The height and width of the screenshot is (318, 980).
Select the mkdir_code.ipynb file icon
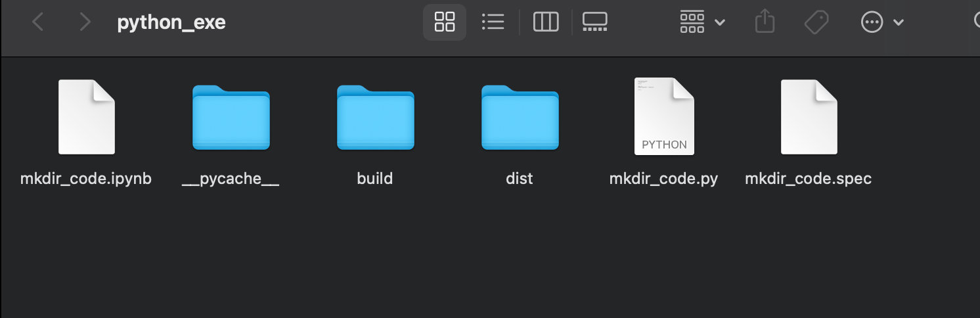[x=87, y=117]
